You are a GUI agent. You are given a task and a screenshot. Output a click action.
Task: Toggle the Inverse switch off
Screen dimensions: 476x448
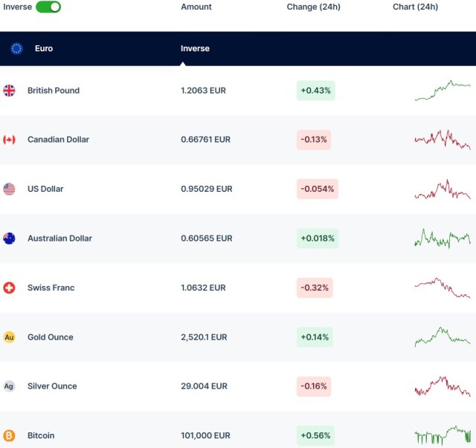pos(48,7)
